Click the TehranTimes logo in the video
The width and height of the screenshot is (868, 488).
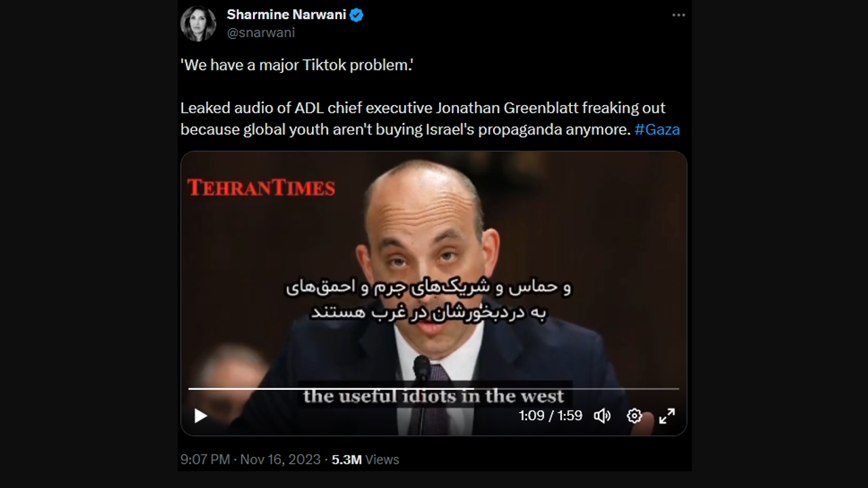[261, 188]
